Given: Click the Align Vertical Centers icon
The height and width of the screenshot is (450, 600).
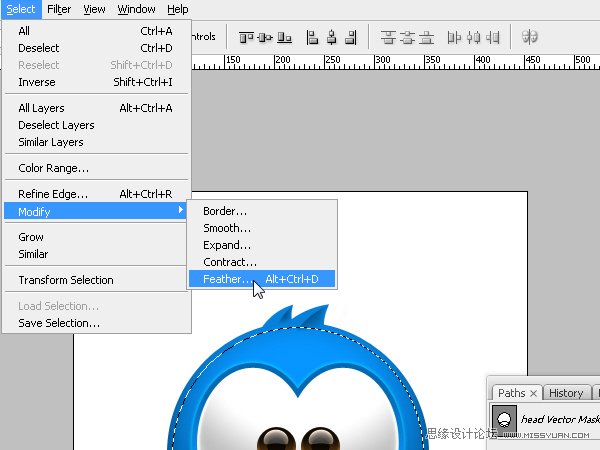Looking at the screenshot, I should [x=265, y=37].
